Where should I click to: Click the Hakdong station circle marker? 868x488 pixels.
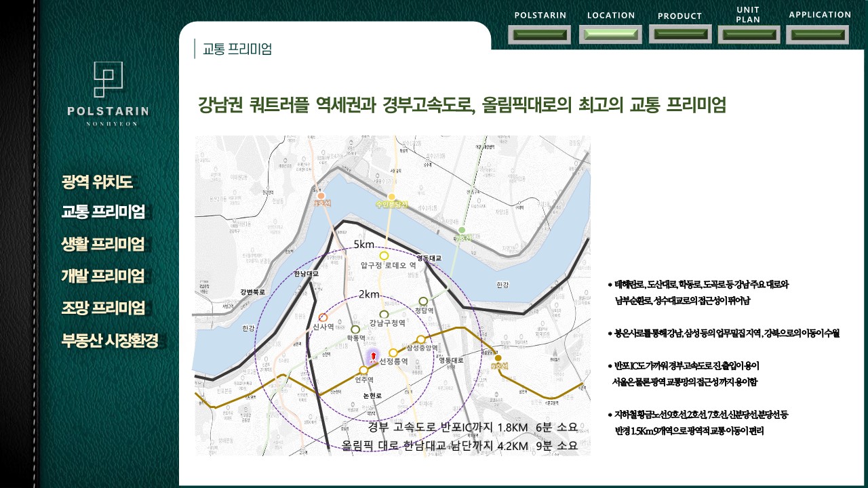355,329
